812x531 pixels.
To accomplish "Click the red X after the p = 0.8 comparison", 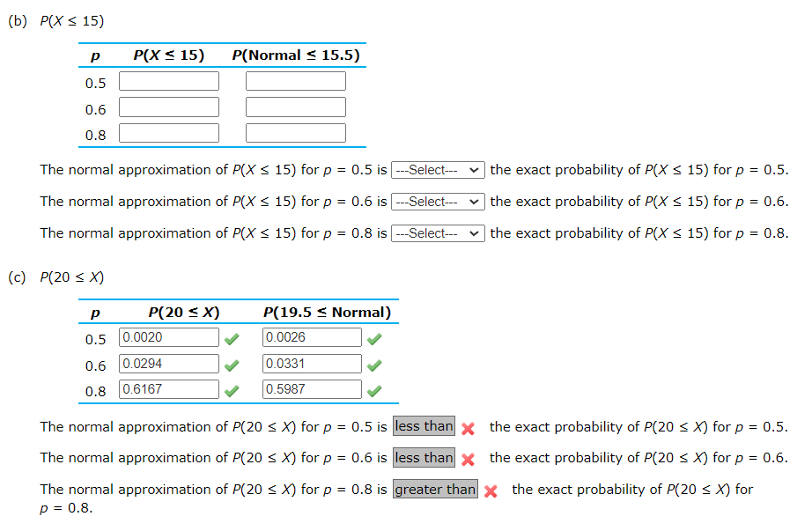I will point(491,490).
